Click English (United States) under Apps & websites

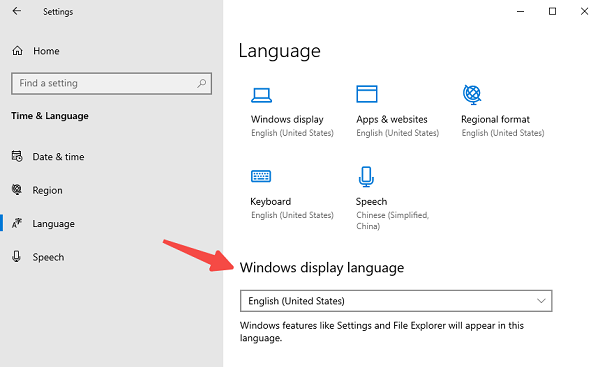[397, 133]
